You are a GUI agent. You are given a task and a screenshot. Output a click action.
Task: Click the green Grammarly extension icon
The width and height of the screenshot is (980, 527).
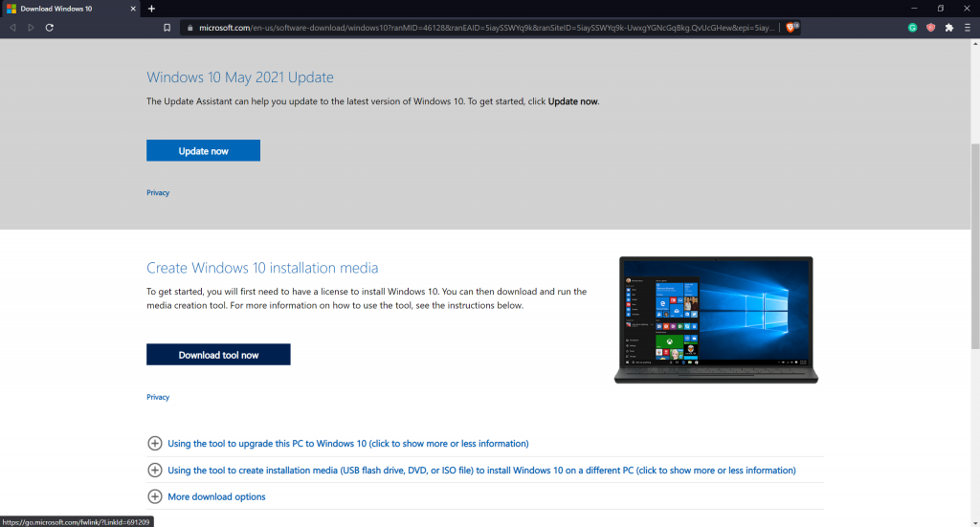(912, 28)
